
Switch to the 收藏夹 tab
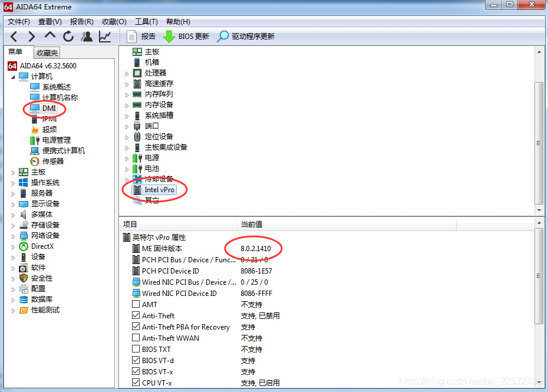(x=47, y=53)
